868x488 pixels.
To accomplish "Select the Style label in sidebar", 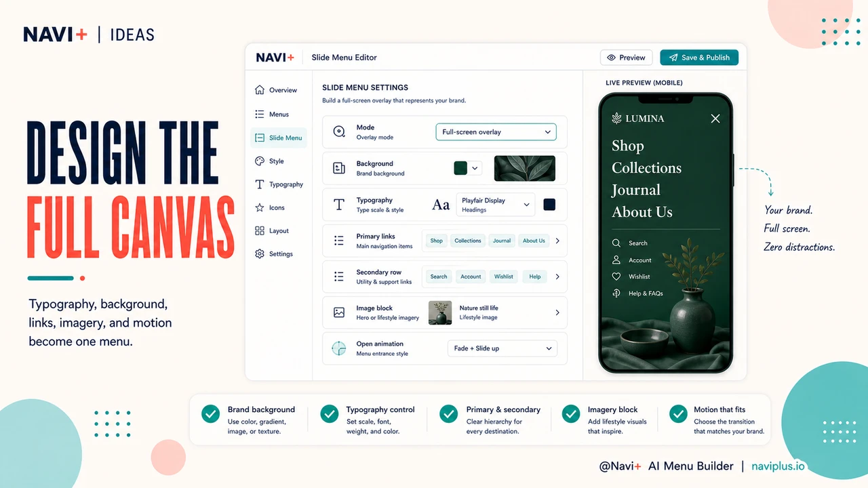I will coord(277,161).
